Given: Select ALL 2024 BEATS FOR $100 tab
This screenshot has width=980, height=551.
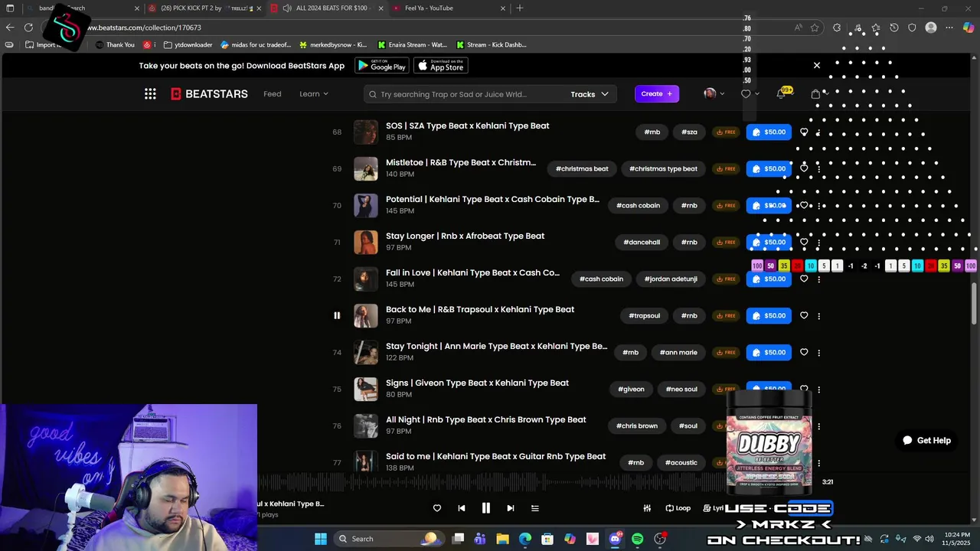Looking at the screenshot, I should pos(326,8).
